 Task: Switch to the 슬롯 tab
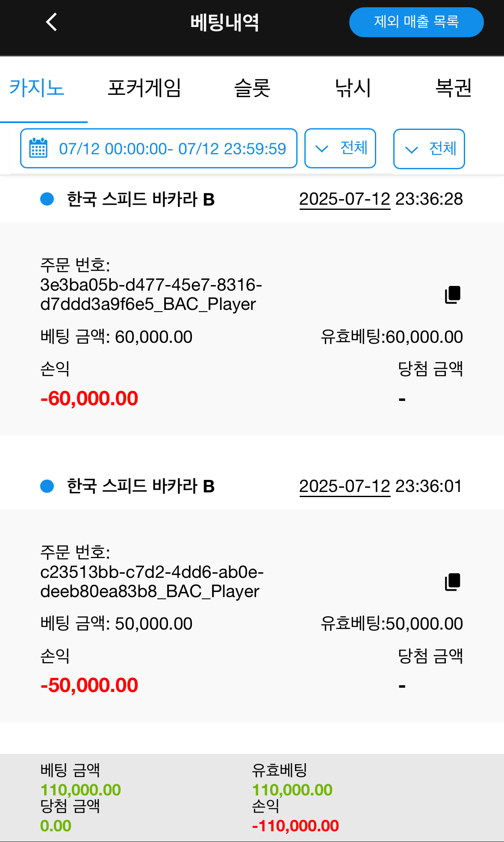(x=252, y=88)
